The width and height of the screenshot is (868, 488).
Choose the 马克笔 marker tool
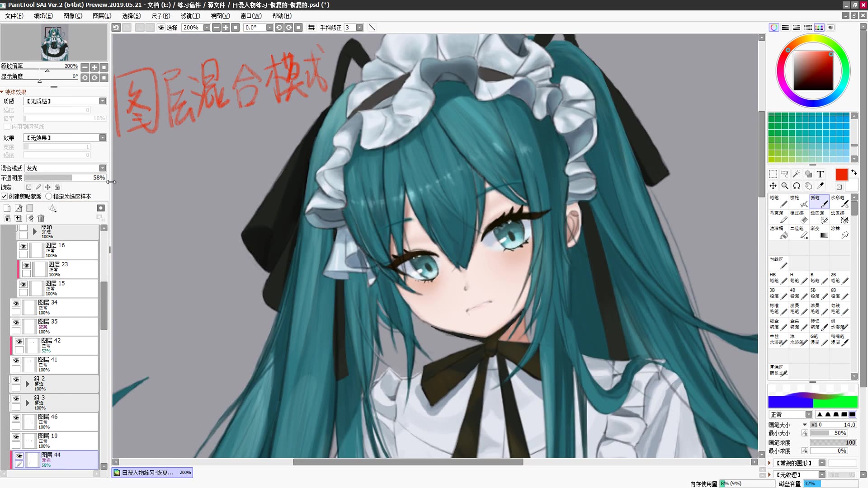pyautogui.click(x=778, y=216)
